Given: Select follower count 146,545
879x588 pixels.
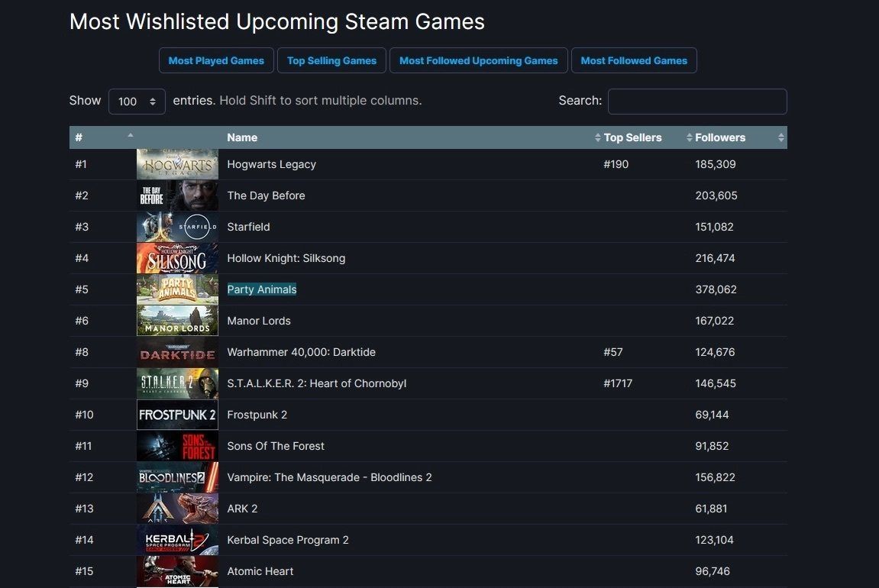Looking at the screenshot, I should (x=716, y=383).
